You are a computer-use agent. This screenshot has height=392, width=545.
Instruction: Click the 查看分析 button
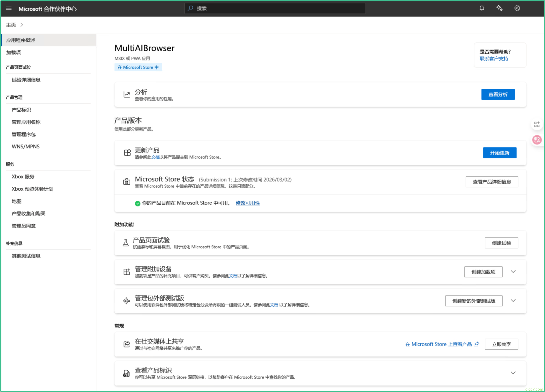tap(498, 94)
